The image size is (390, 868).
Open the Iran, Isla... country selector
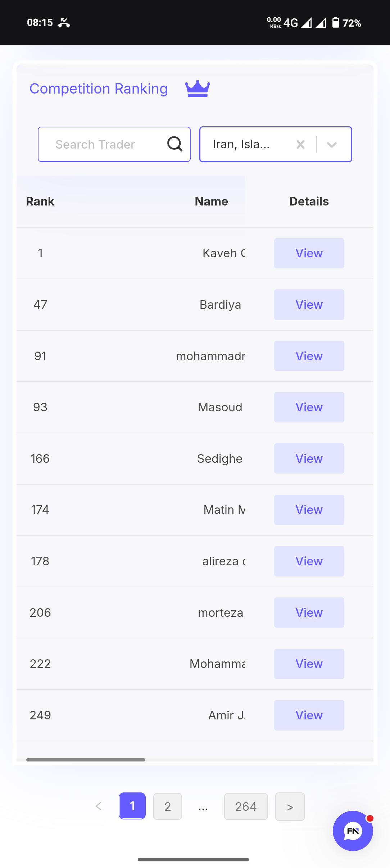[276, 144]
